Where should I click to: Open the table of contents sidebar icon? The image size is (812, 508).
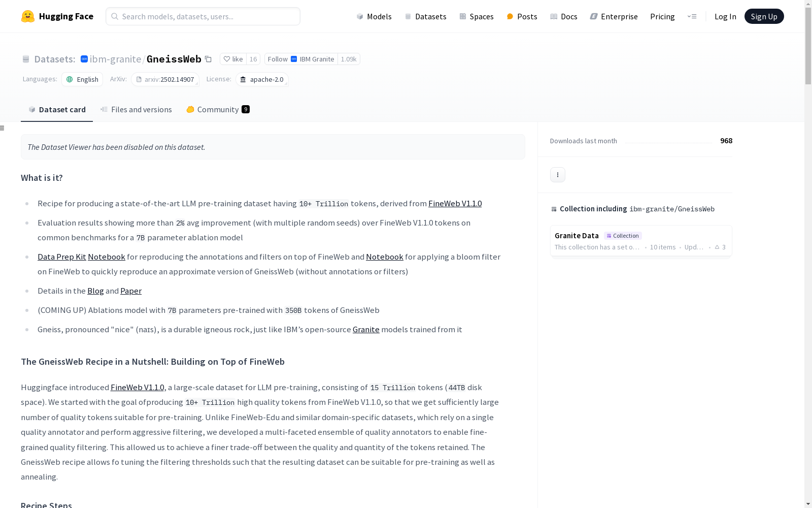coord(3,128)
